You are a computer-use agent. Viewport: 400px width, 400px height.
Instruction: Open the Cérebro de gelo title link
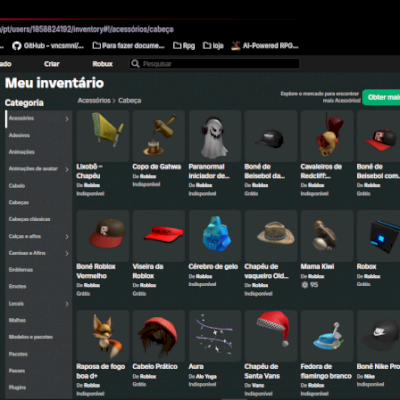click(x=213, y=267)
